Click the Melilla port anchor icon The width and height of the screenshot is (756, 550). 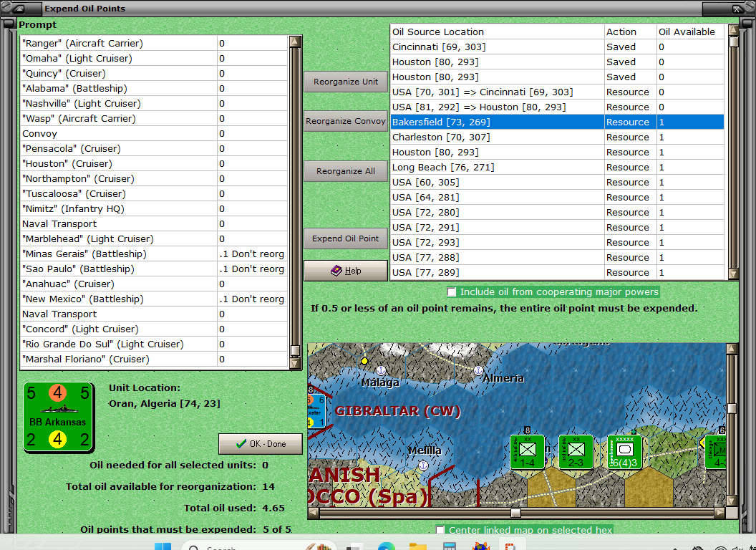423,465
